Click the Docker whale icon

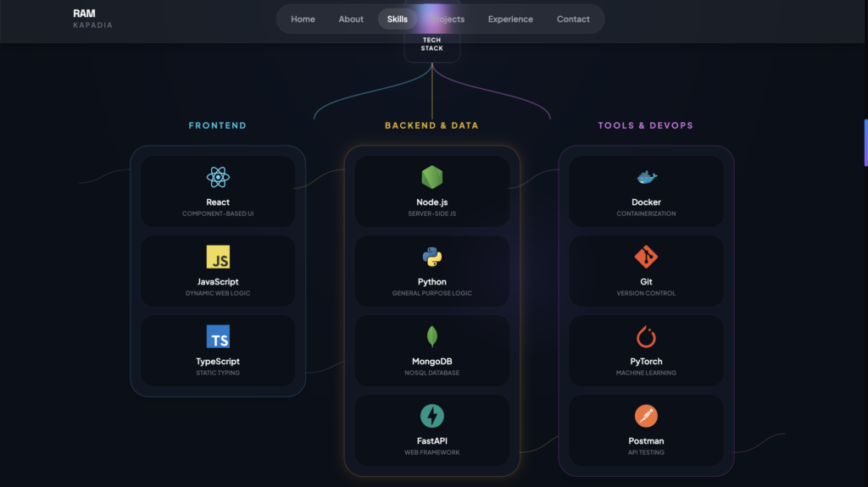click(x=646, y=177)
